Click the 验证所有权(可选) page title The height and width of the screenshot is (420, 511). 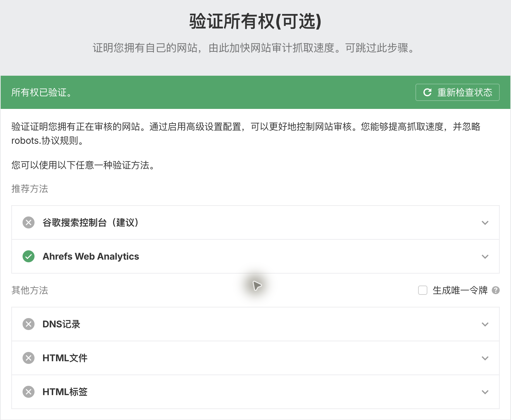[256, 22]
